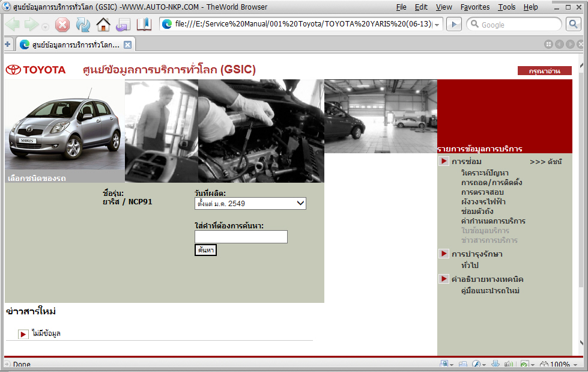Click the tab list grid icon
The image size is (588, 372).
tap(548, 44)
